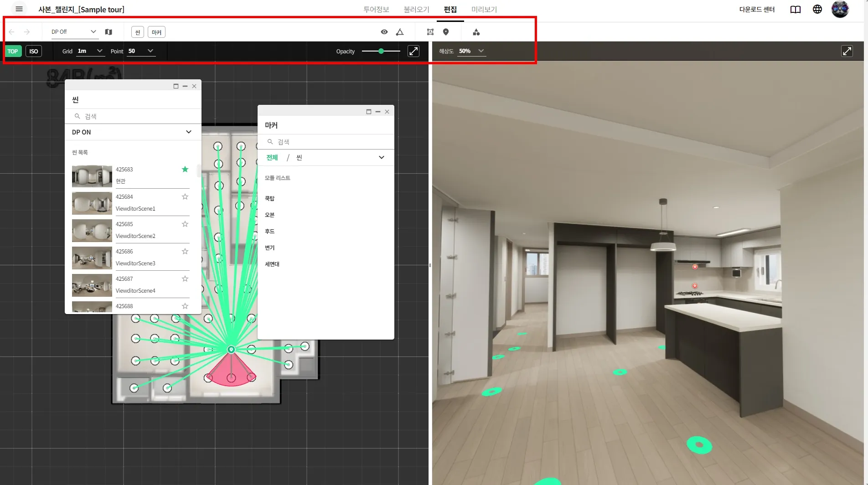Open scene ViewditorScene2 thumbnail
Viewport: 868px width, 485px height.
tap(92, 231)
